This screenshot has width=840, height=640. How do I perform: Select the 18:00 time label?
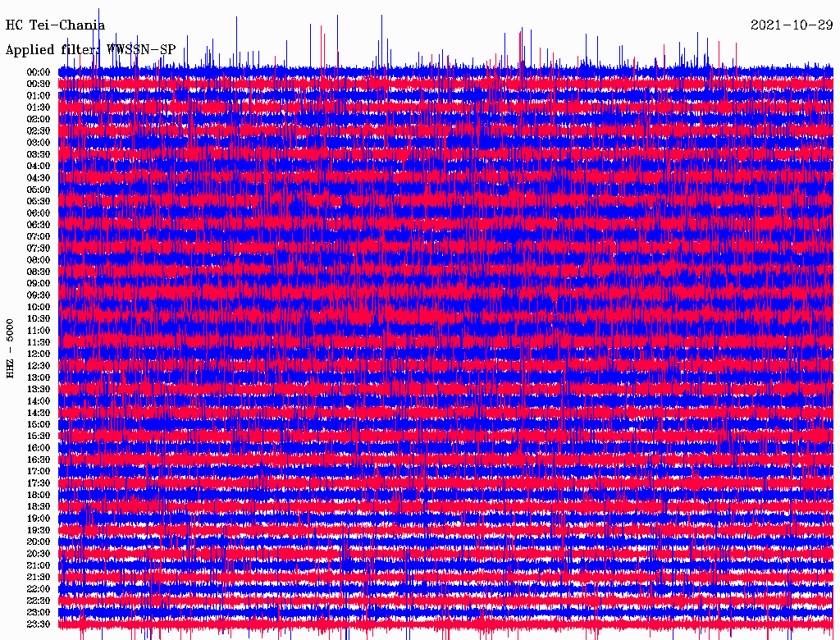pyautogui.click(x=39, y=496)
